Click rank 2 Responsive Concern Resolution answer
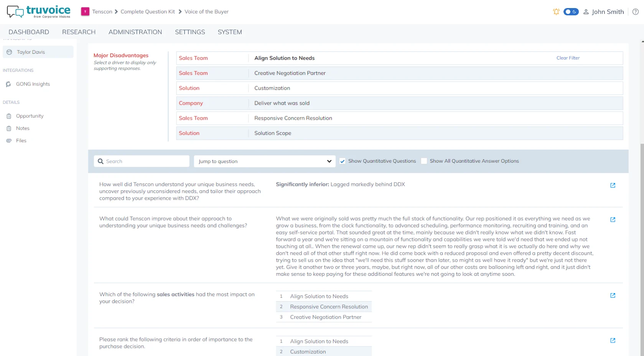644x356 pixels. click(324, 307)
